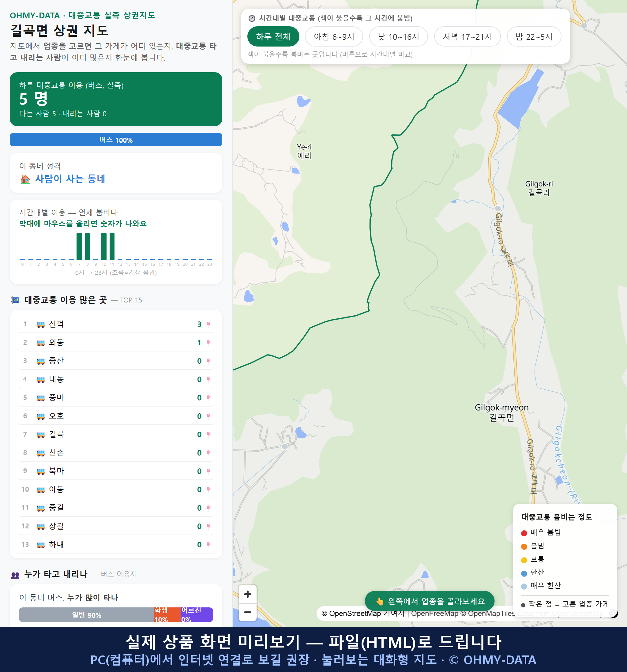This screenshot has height=672, width=627.
Task: Click the pin icon in the 내동 row
Action: coord(208,379)
